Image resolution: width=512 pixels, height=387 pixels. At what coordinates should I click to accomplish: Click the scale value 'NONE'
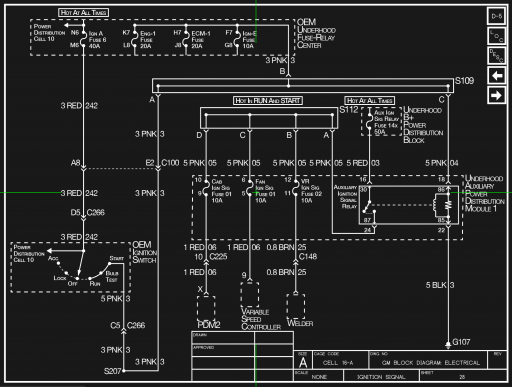pos(319,377)
